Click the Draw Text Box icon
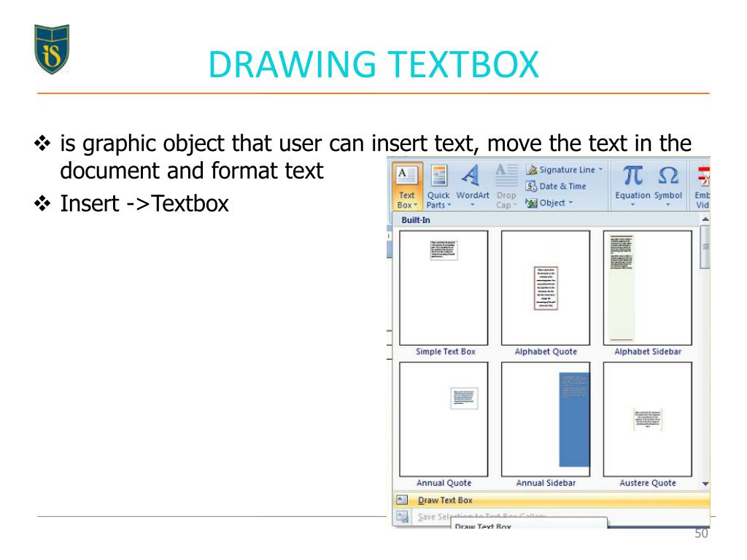 point(402,500)
